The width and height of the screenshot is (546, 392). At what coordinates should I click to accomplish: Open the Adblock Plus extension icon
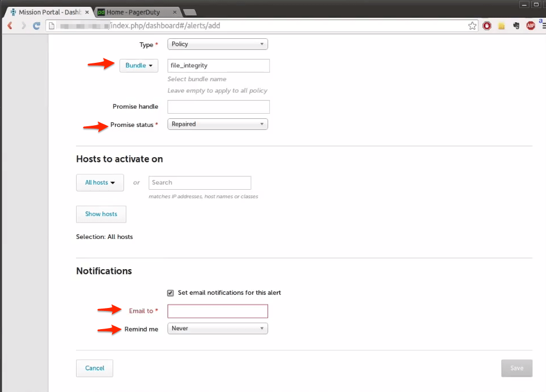[531, 25]
